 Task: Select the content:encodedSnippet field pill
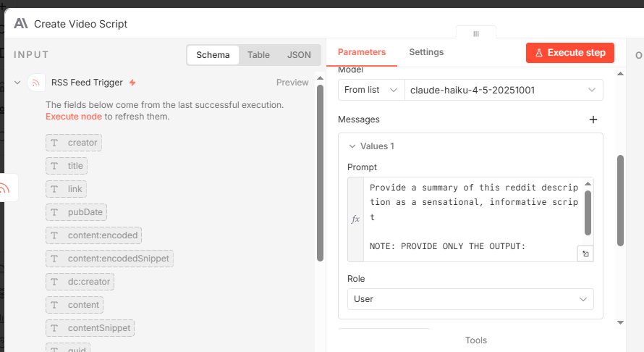pos(109,259)
